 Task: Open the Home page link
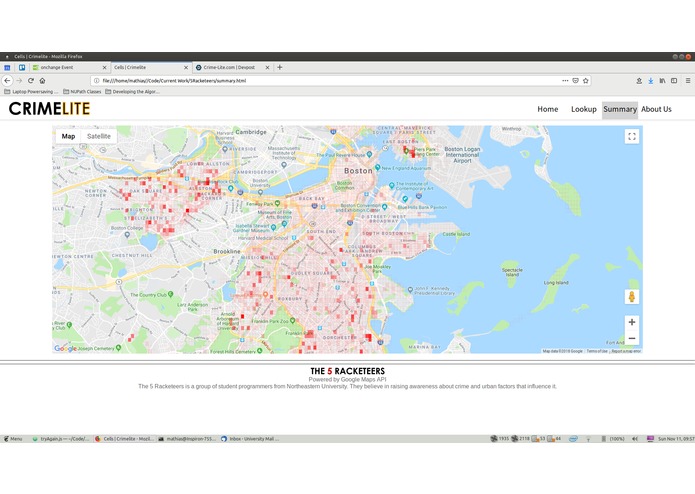pos(547,109)
